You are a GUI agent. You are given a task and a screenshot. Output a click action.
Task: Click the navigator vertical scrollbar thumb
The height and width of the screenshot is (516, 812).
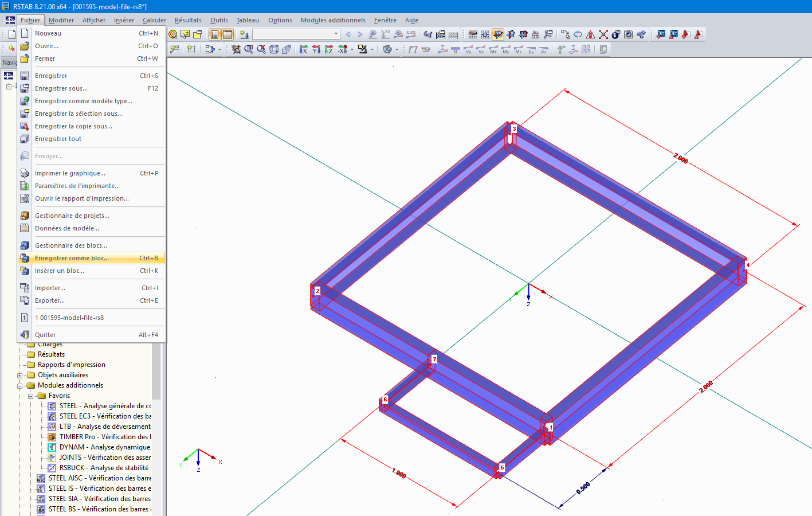pyautogui.click(x=156, y=370)
